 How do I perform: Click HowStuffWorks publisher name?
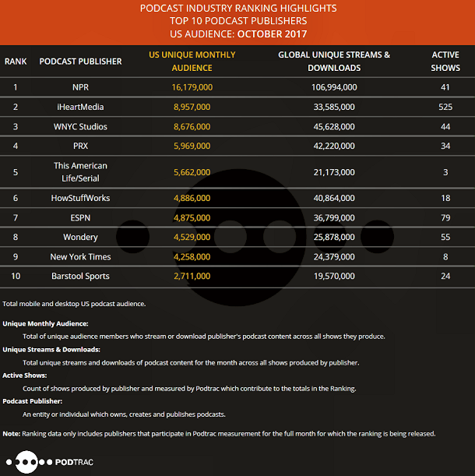coord(80,198)
